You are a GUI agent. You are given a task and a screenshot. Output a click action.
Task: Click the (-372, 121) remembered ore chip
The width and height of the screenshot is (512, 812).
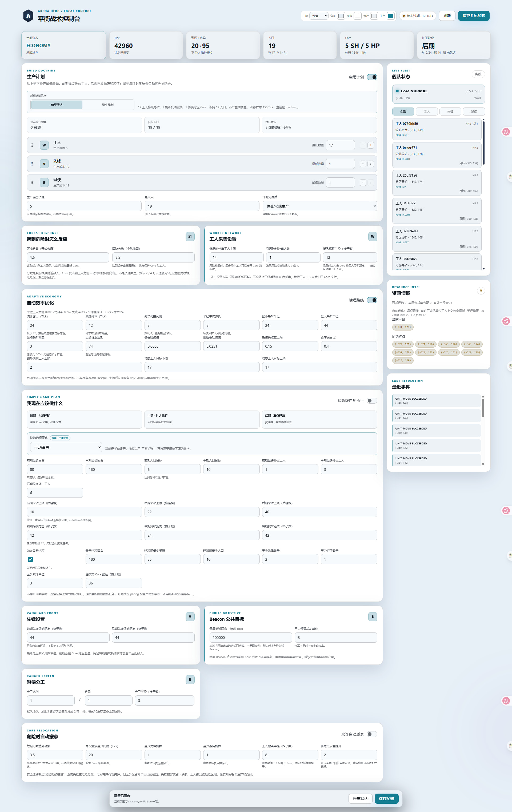coord(403,344)
